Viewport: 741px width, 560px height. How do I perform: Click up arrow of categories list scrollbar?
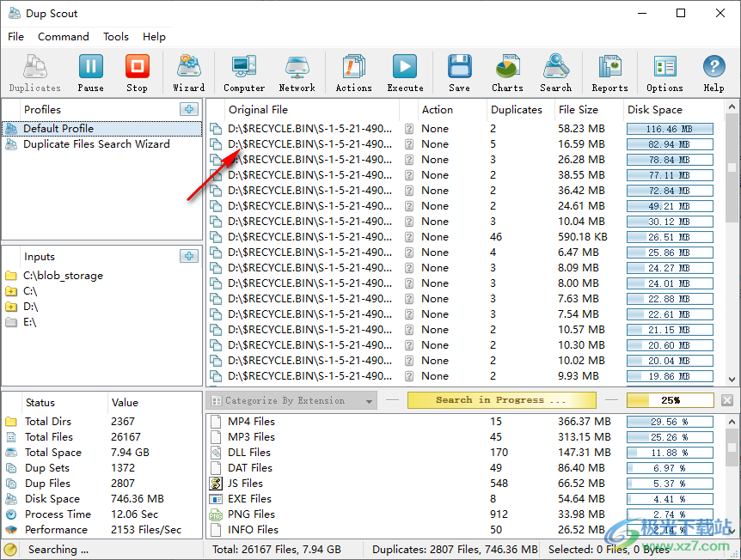(x=732, y=422)
